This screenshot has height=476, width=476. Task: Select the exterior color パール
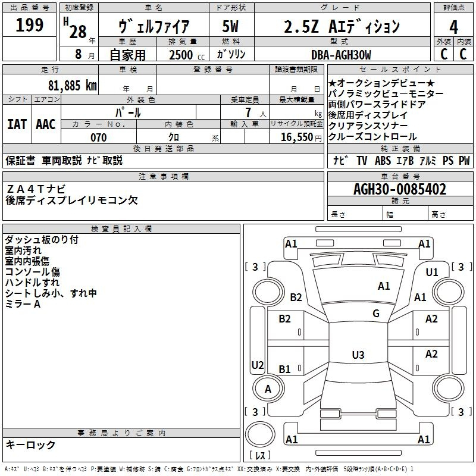[128, 112]
